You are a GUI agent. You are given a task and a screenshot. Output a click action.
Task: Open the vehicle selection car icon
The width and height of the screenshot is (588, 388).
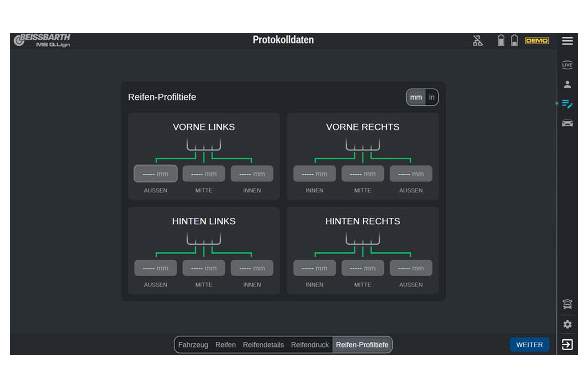[567, 123]
